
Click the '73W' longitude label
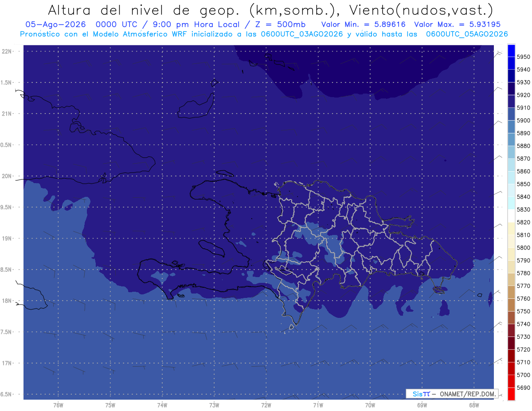[x=214, y=405]
